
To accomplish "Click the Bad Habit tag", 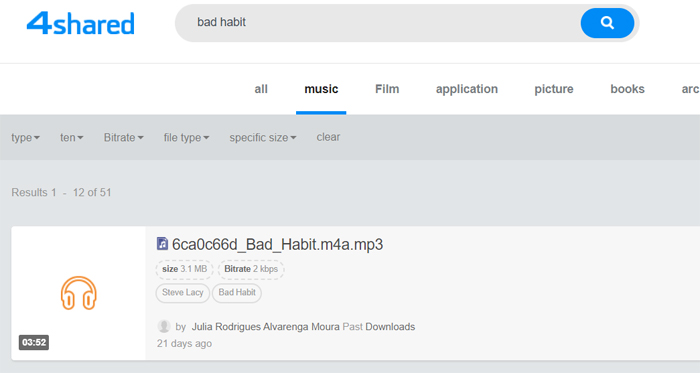I will (x=237, y=293).
